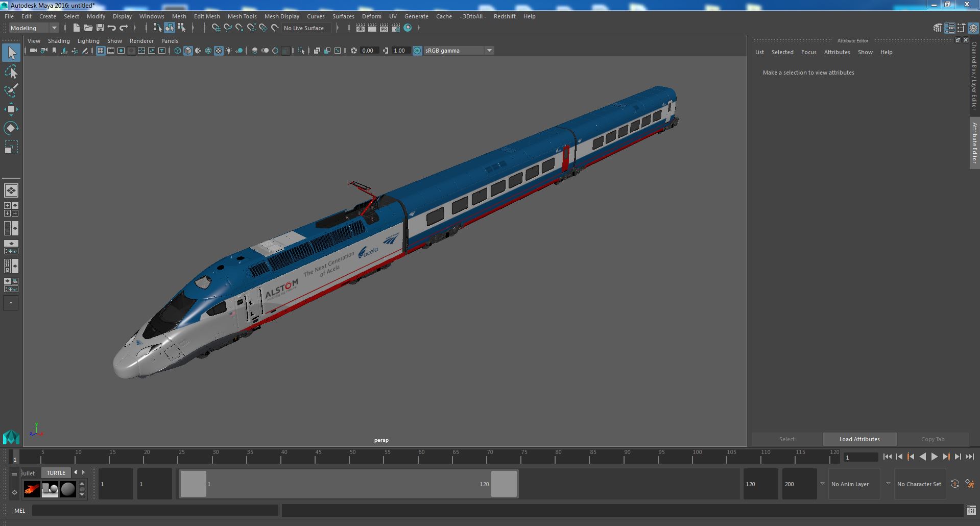Enable snap to points
Viewport: 980px width, 526px height.
[x=240, y=28]
